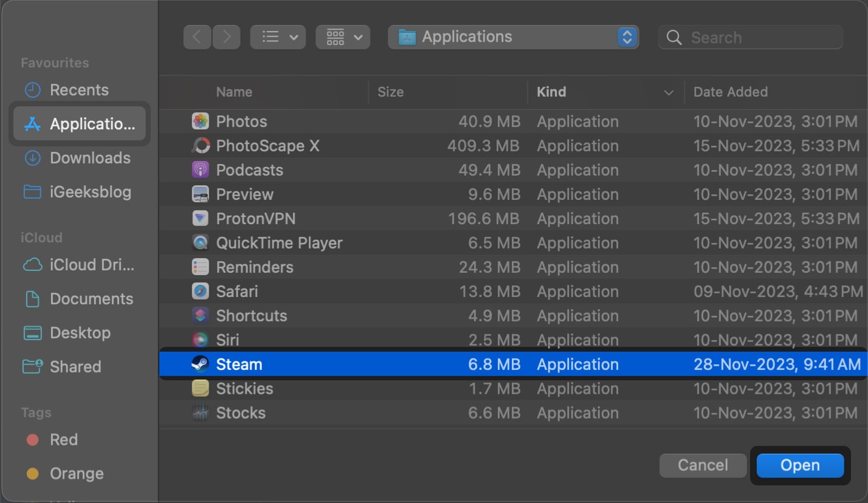Open the list view options dropdown
The height and width of the screenshot is (503, 868).
click(278, 37)
